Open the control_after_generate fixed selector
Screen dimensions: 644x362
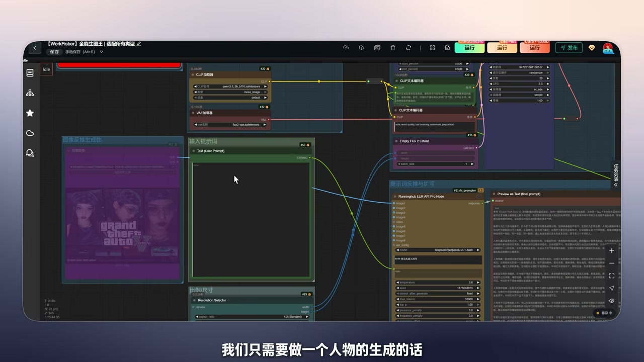tap(438, 294)
